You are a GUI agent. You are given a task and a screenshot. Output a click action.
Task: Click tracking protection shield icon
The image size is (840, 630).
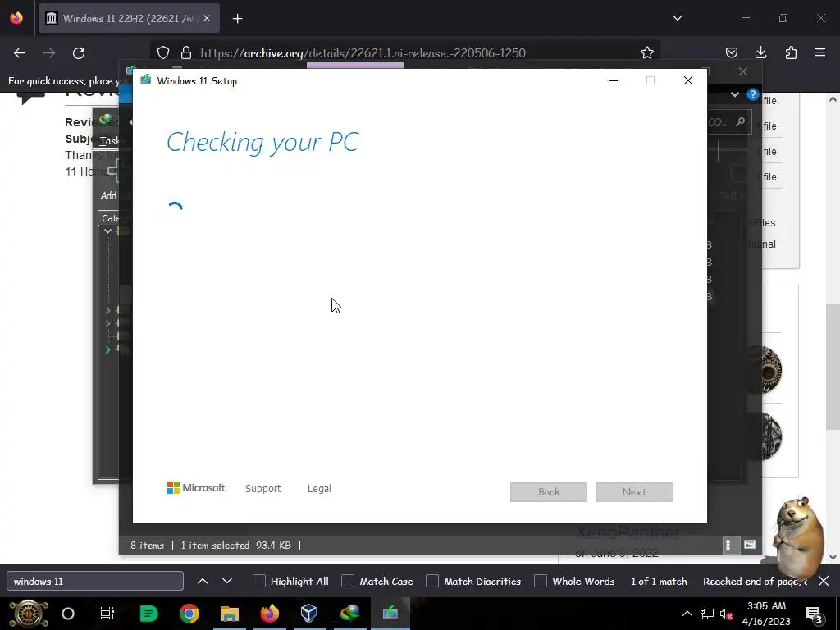163,52
